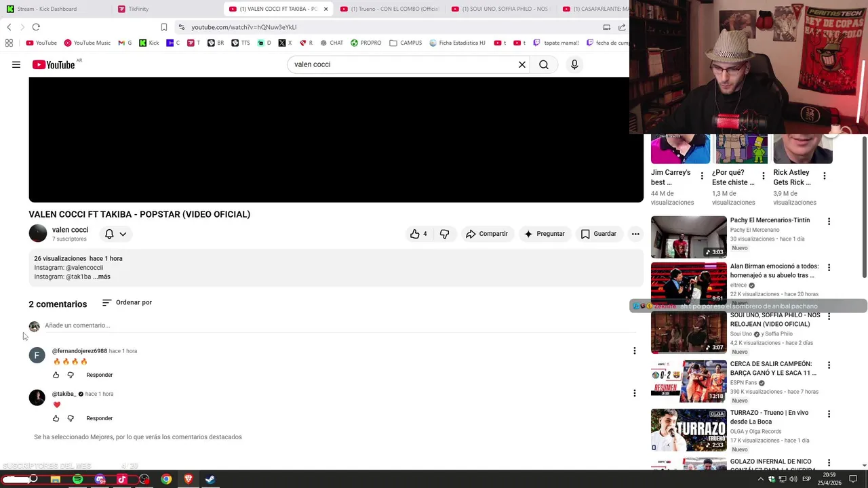Open the Ordenar por comments sort menu
Viewport: 868px width, 488px height.
tap(127, 302)
